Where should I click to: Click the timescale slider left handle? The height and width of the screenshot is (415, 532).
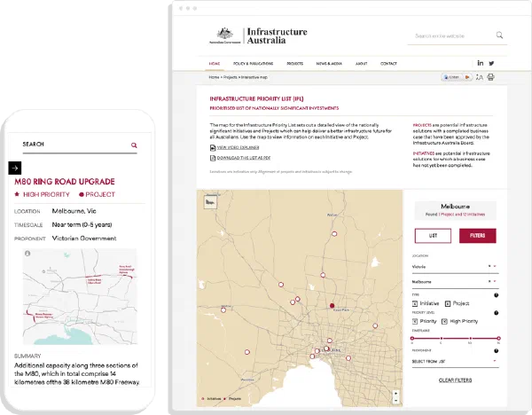[x=412, y=339]
